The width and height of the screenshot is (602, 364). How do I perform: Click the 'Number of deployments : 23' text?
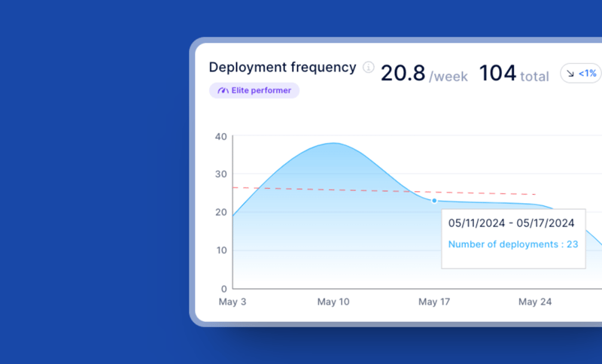(513, 244)
